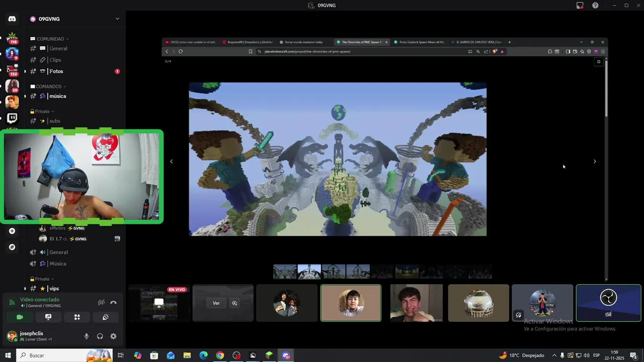The width and height of the screenshot is (644, 362).
Task: Switch to EL BARRIO DE CARLITOS VERA tab
Action: coord(476,42)
